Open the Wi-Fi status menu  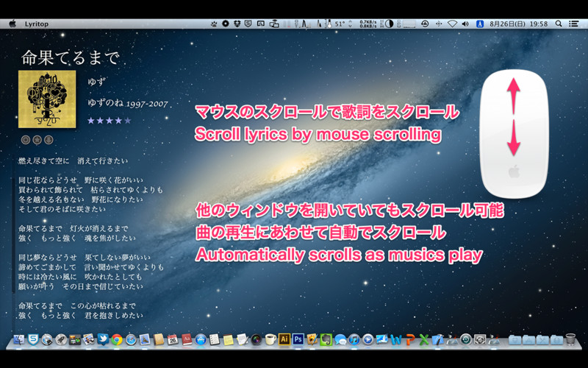(x=452, y=24)
